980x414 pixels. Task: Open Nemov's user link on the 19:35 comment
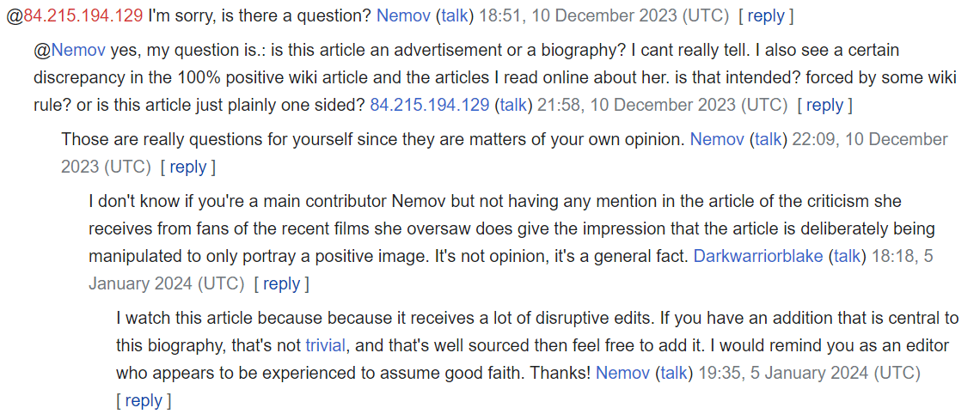pos(622,374)
